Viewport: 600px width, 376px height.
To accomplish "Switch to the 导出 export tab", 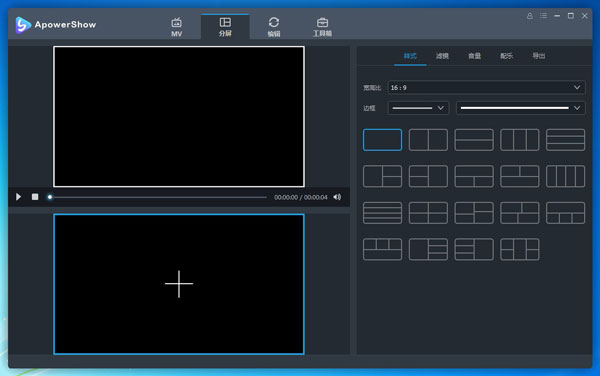I will (539, 56).
